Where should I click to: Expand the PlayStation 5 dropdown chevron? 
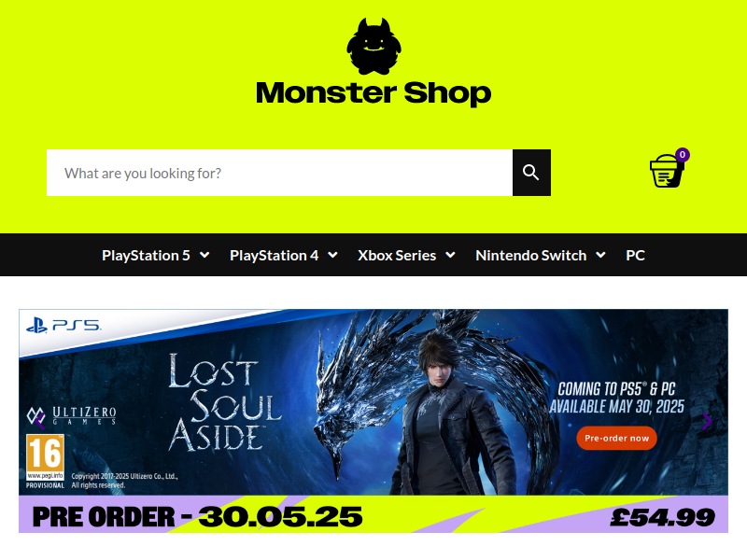[204, 255]
